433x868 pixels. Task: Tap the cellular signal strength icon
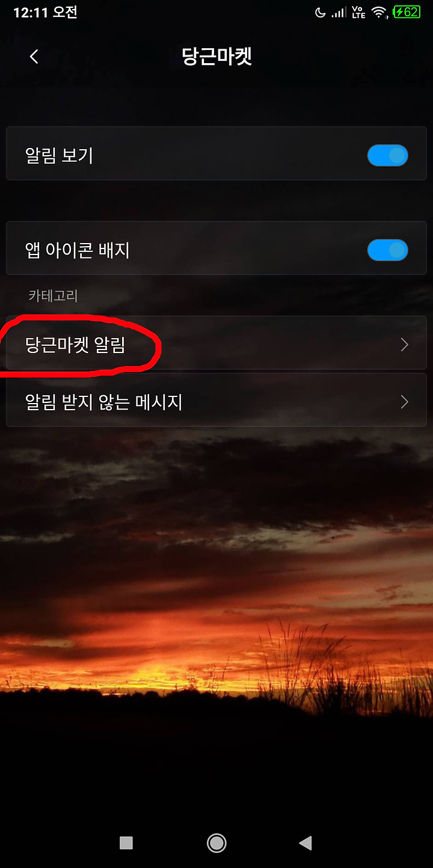click(339, 12)
